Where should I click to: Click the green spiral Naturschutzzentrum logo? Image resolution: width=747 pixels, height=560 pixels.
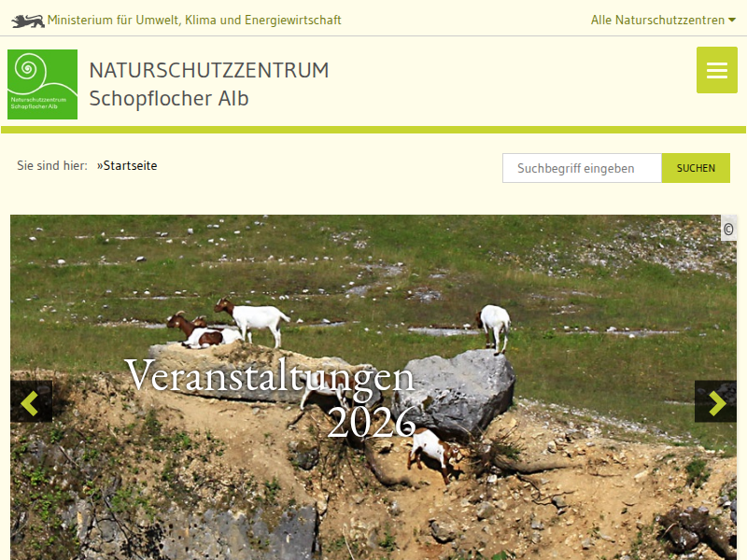click(42, 84)
